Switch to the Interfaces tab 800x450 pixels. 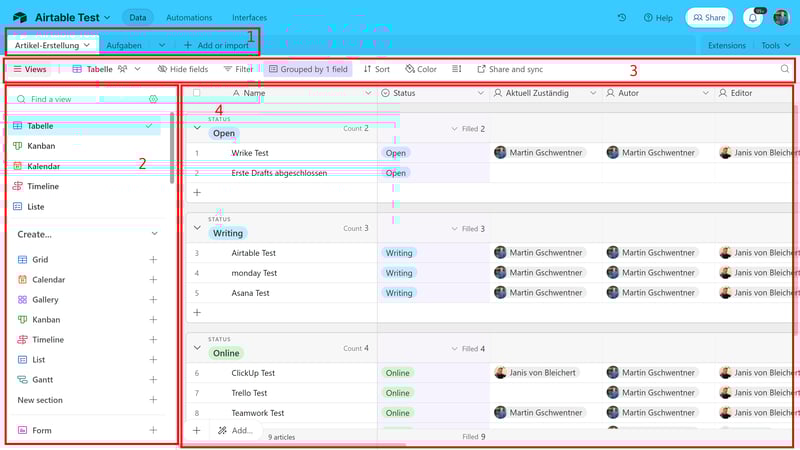click(249, 17)
